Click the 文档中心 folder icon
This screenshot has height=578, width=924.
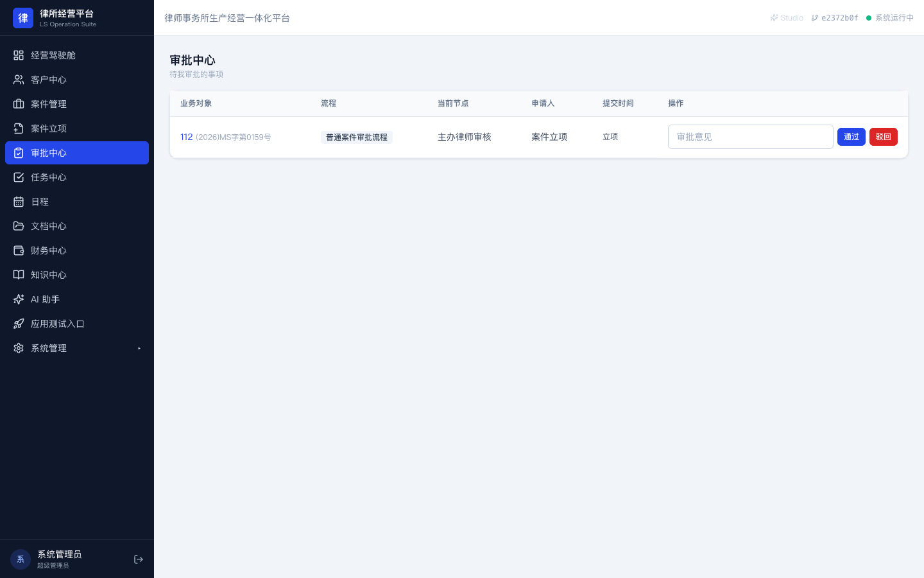tap(19, 226)
